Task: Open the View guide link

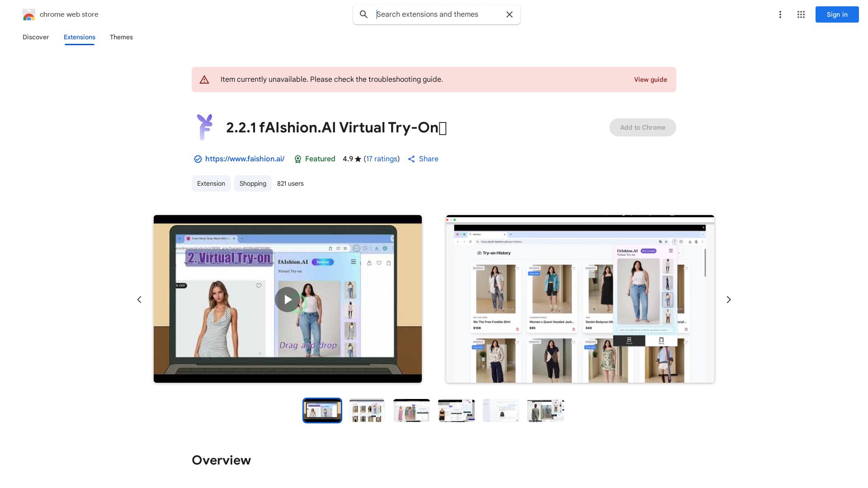Action: pos(650,80)
